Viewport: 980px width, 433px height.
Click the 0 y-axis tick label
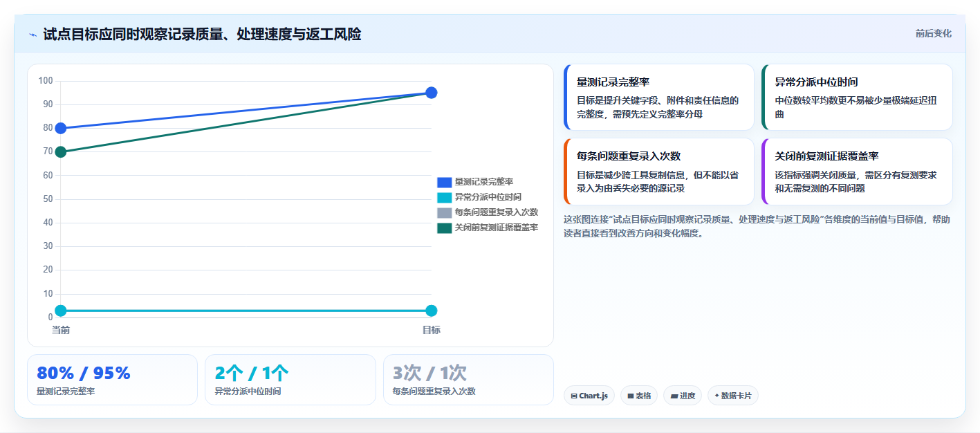pyautogui.click(x=50, y=317)
